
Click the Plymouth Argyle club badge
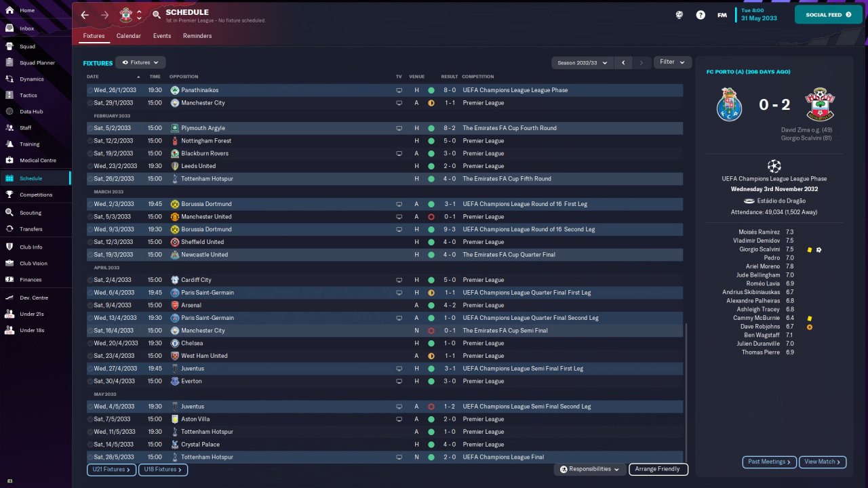click(175, 128)
